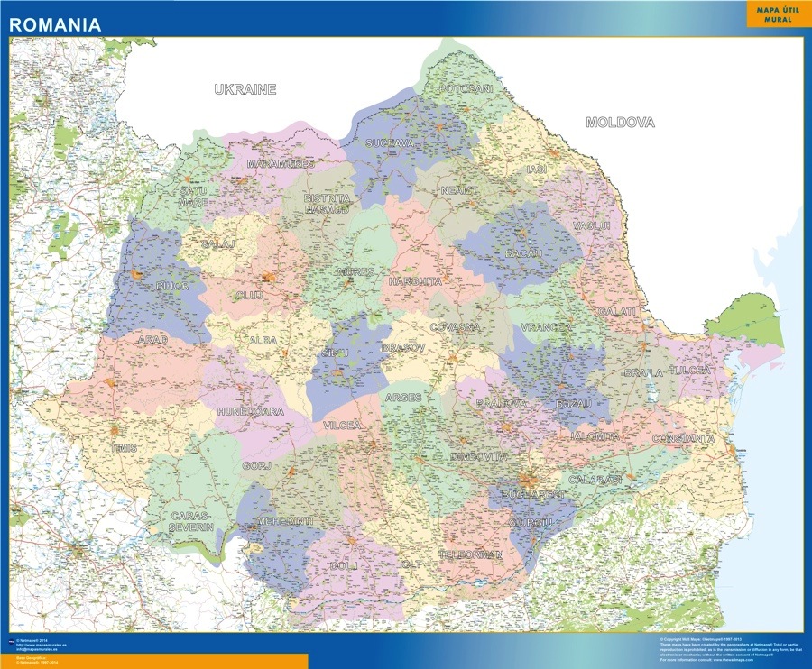Choose the HARGHITA county label
The width and height of the screenshot is (812, 669).
[415, 282]
